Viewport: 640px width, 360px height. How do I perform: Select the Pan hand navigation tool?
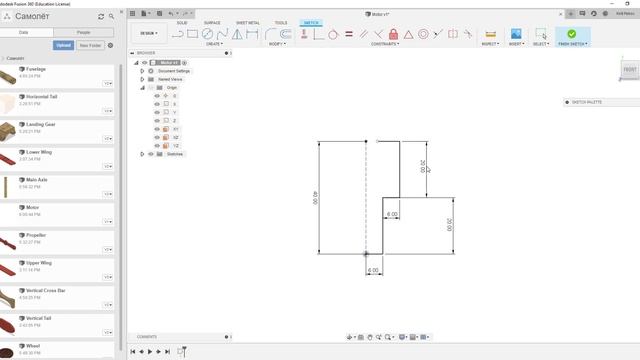[370, 337]
